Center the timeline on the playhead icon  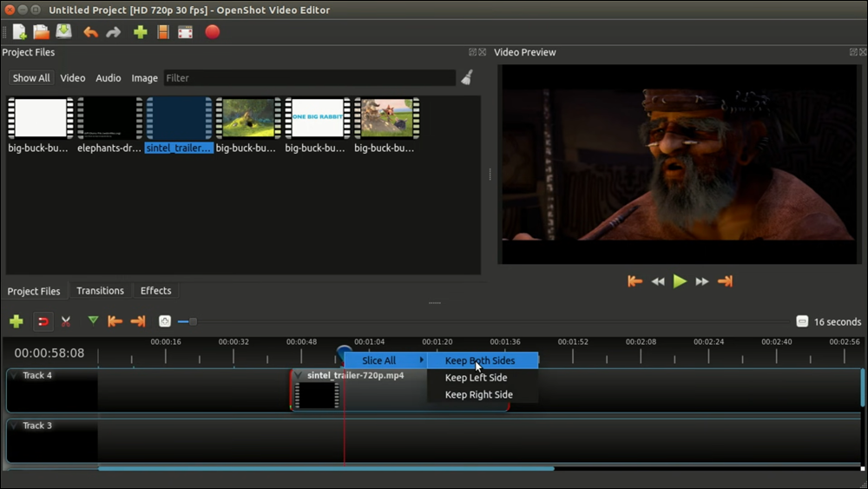[165, 321]
